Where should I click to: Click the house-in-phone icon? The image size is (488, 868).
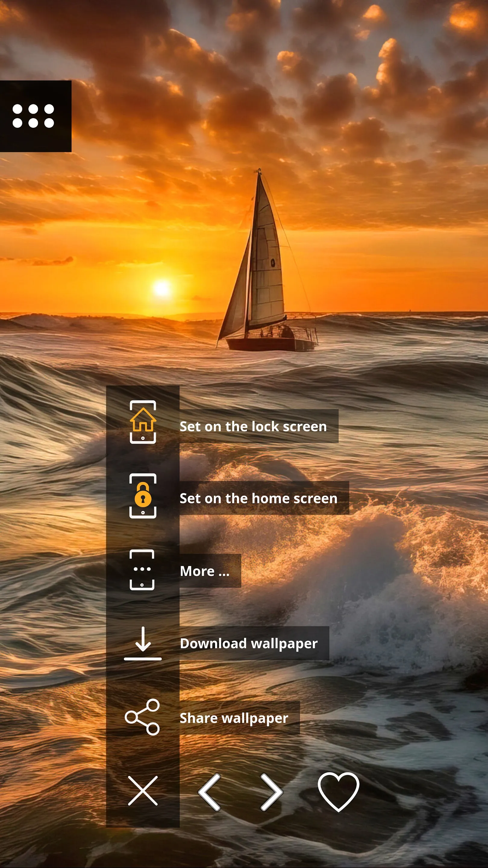pyautogui.click(x=143, y=422)
